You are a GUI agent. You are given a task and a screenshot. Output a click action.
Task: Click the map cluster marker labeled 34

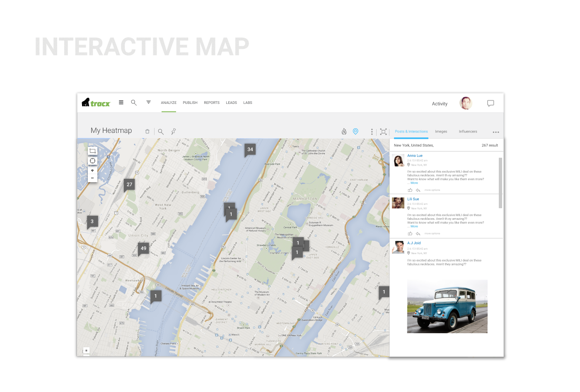(x=250, y=150)
